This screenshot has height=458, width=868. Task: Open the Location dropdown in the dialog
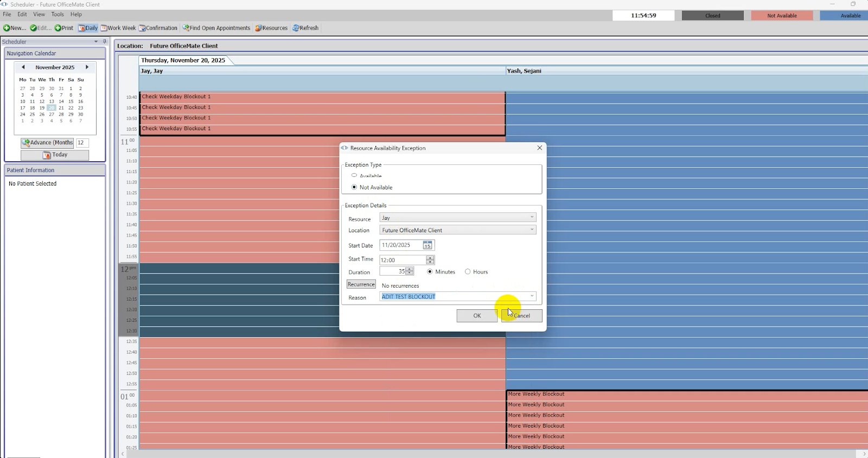click(532, 230)
